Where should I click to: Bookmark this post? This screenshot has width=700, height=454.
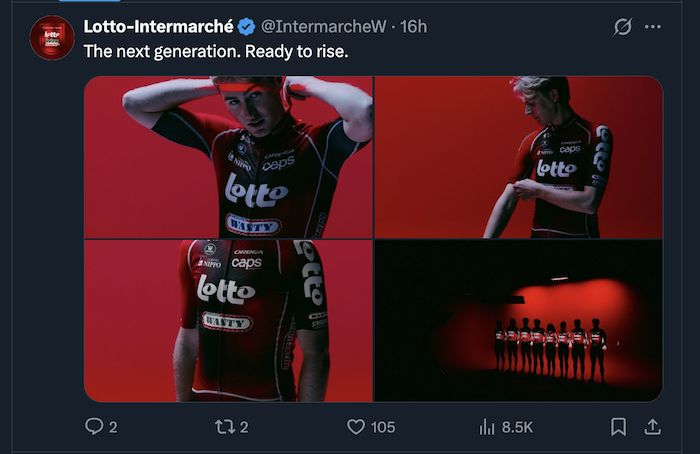[618, 427]
